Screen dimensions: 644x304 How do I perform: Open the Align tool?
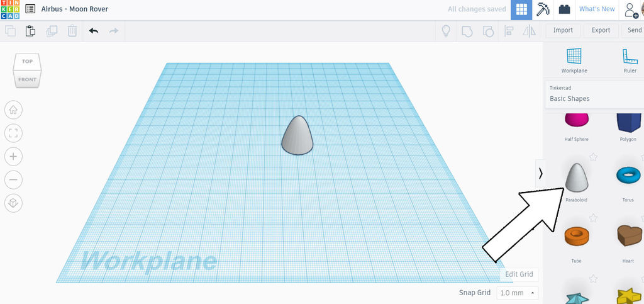tap(509, 31)
